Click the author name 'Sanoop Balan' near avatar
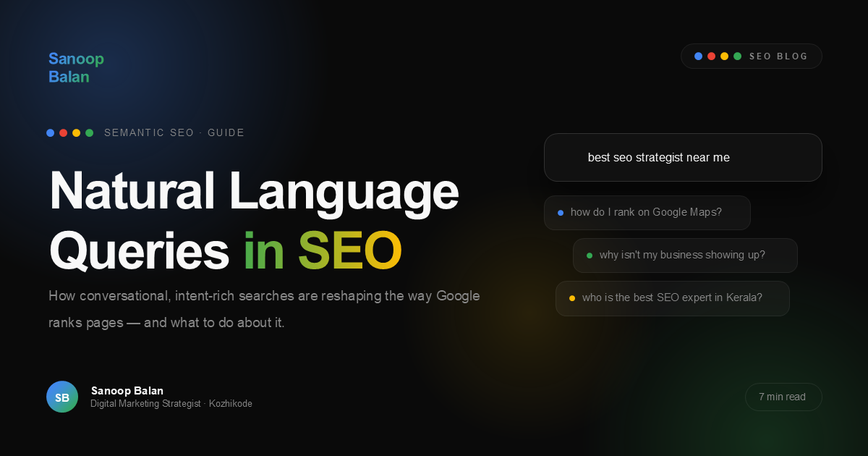 coord(127,391)
